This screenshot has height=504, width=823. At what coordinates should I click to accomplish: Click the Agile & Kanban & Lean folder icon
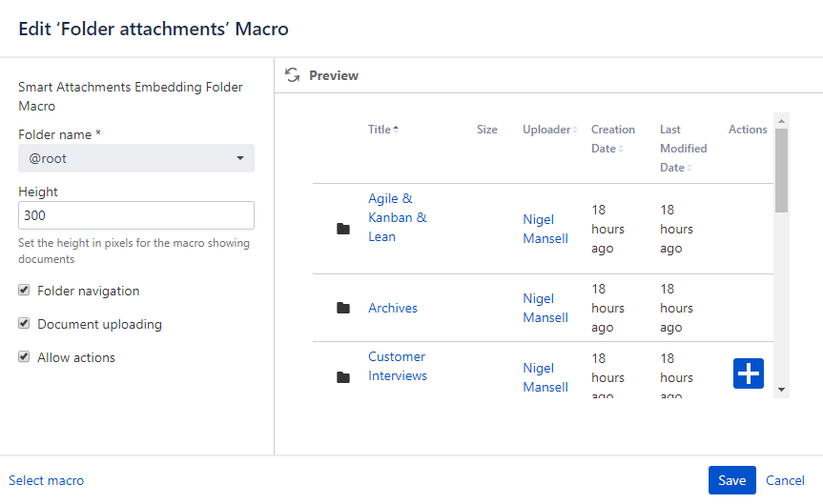[343, 229]
